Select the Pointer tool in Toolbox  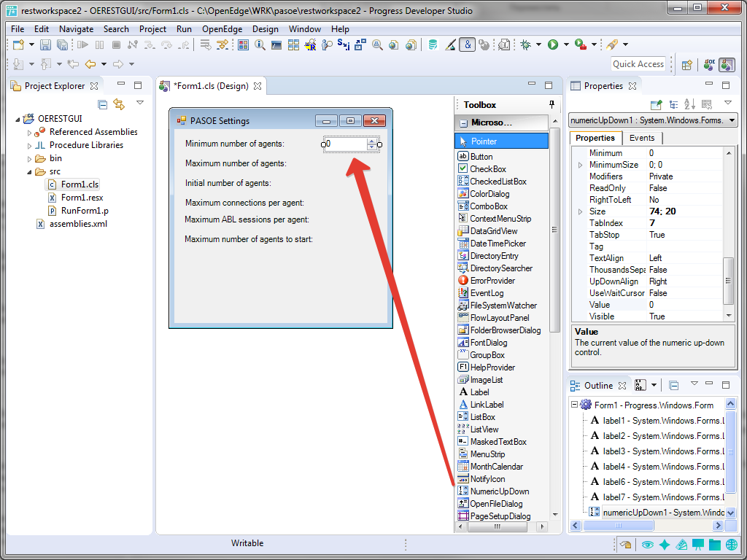point(502,141)
